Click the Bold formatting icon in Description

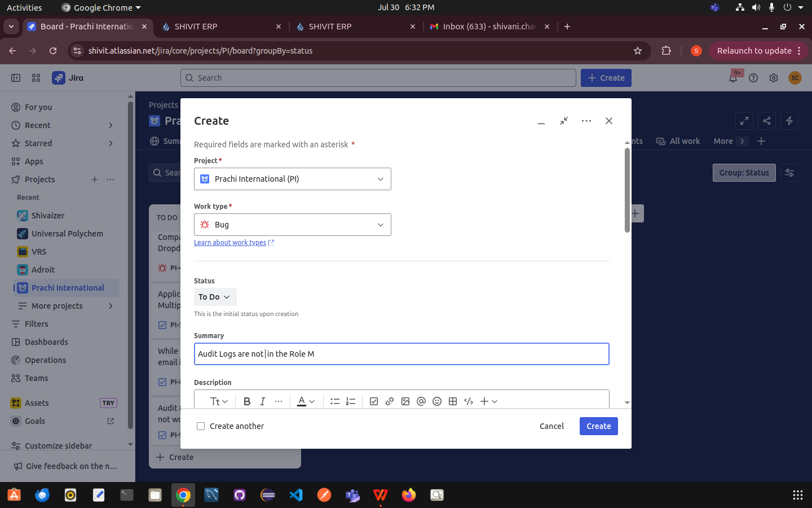[x=247, y=401]
